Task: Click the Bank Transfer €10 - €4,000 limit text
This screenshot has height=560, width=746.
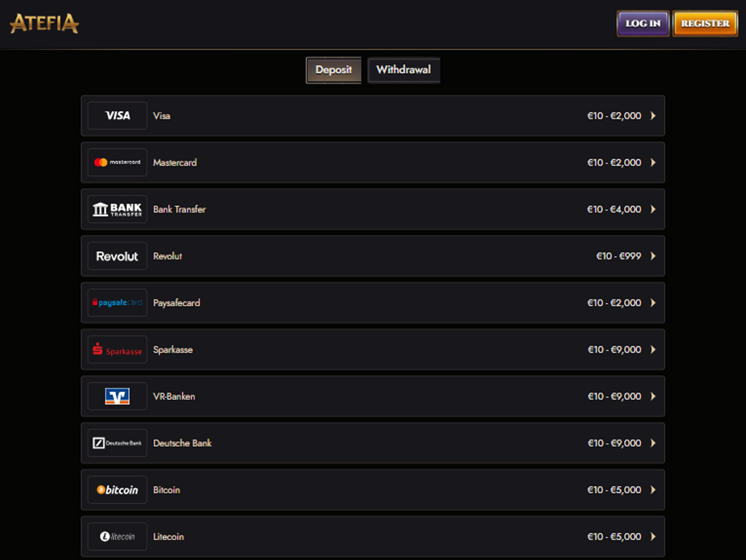Action: pos(614,210)
